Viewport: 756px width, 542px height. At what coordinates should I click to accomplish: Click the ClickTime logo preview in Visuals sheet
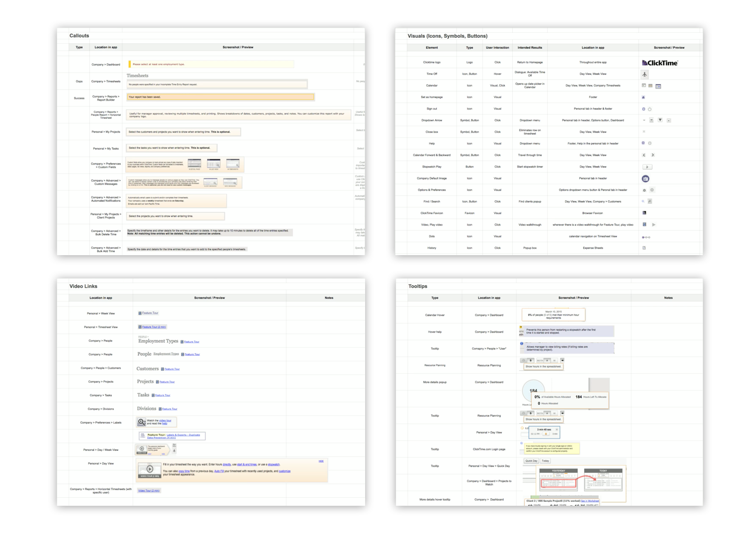(660, 63)
